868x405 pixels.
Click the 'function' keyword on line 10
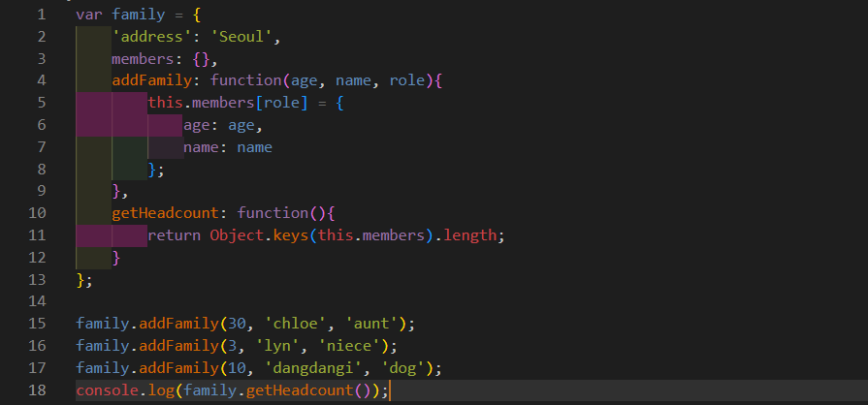tap(273, 213)
